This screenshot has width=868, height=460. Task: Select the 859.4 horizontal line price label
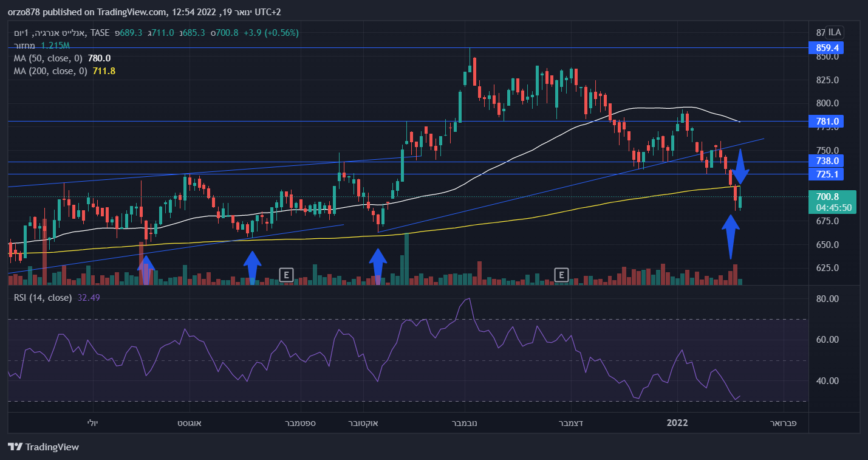[830, 47]
